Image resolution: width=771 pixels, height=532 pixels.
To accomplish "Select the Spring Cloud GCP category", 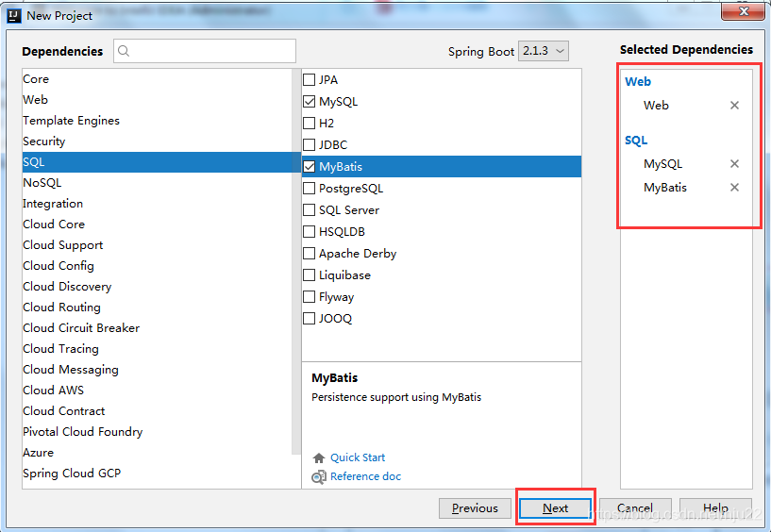I will (158, 474).
